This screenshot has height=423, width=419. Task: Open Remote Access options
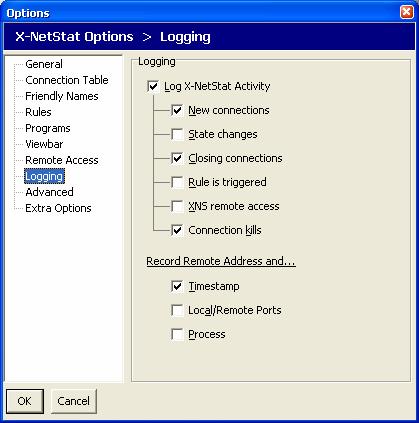coord(62,160)
